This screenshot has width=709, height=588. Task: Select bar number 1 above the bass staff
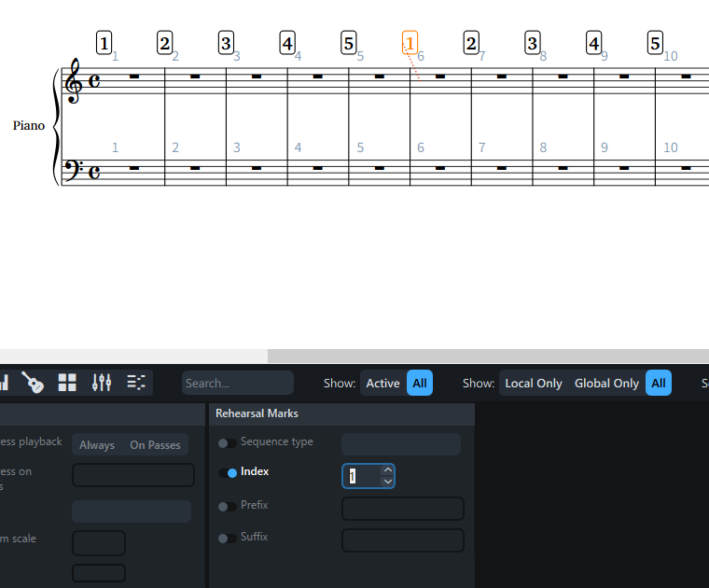tap(115, 147)
